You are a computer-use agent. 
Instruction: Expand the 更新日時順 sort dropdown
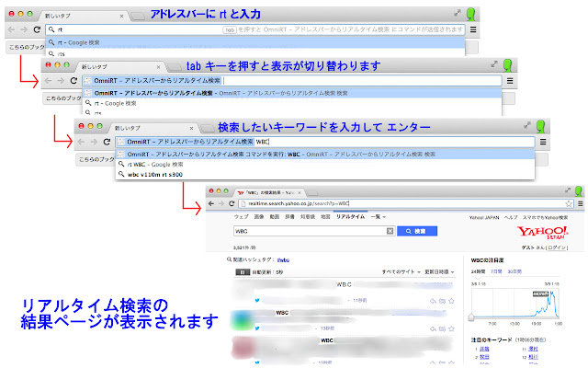tap(439, 272)
